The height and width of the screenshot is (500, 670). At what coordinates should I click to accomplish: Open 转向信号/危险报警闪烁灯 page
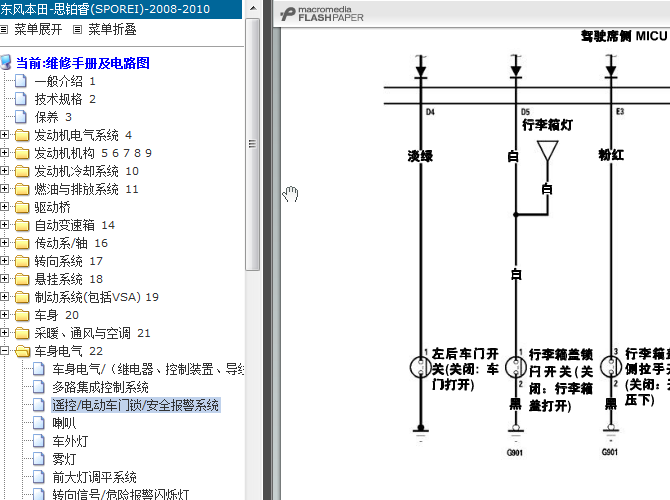coord(121,494)
